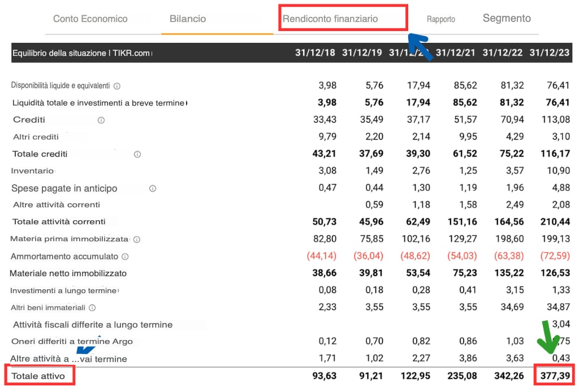Show info for Altri beni immateriali

click(92, 308)
